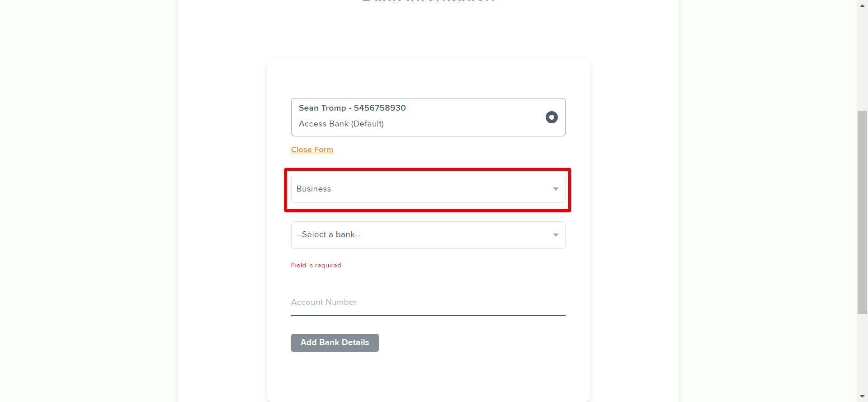Click the Account Number placeholder text
Image resolution: width=868 pixels, height=402 pixels.
tap(324, 302)
